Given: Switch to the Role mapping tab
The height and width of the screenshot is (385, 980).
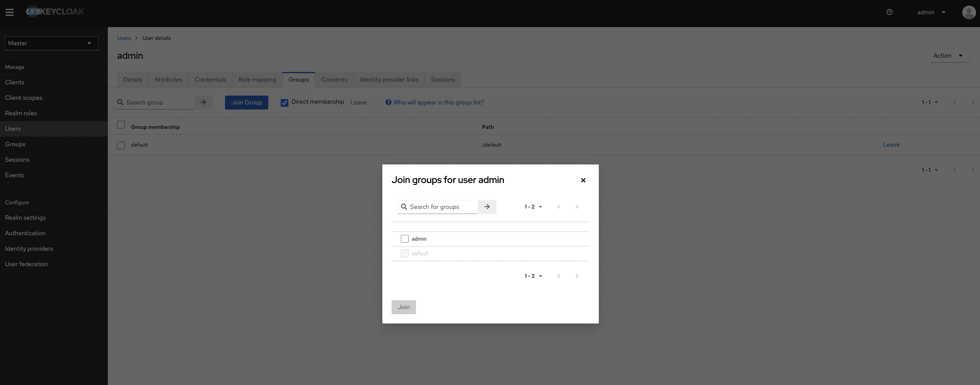Looking at the screenshot, I should pyautogui.click(x=257, y=79).
